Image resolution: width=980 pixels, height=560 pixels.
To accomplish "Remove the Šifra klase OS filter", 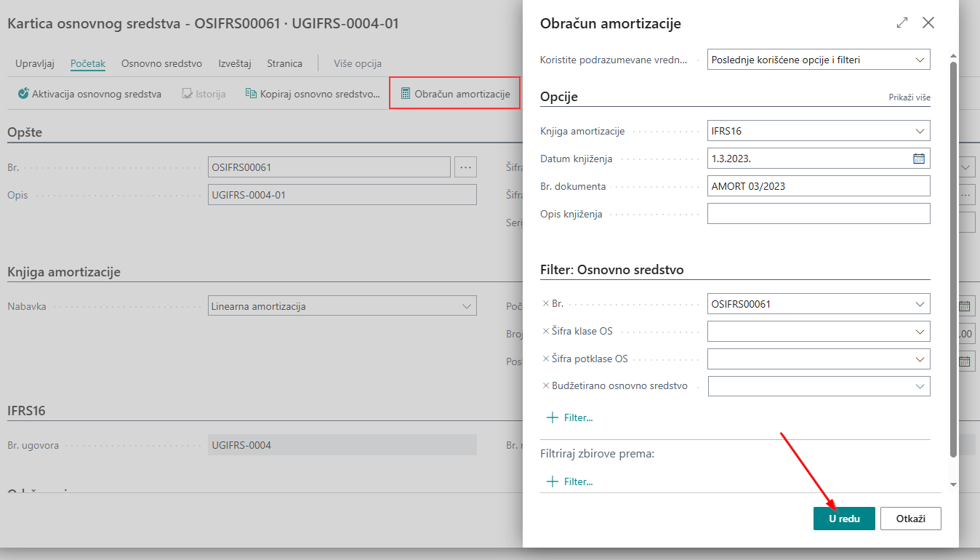I will click(x=546, y=331).
